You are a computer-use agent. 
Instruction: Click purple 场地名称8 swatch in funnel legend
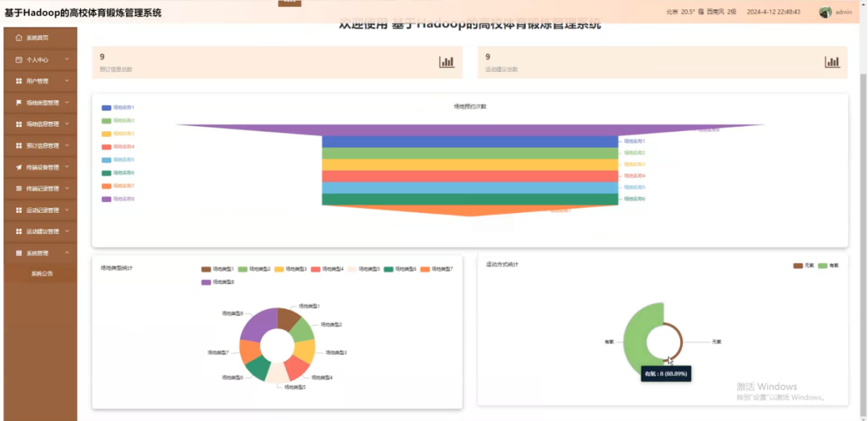[x=107, y=200]
